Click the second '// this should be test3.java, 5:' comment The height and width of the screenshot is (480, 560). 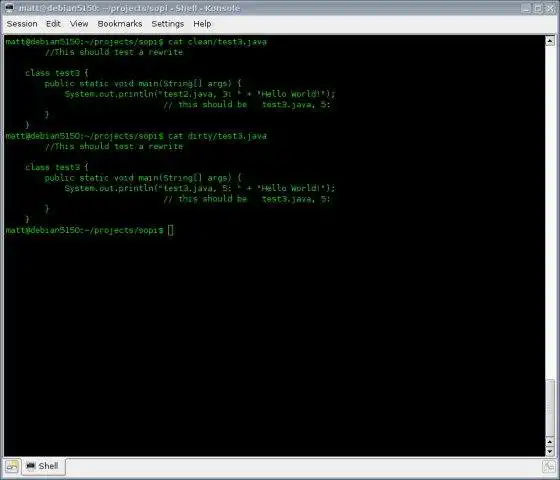[x=247, y=199]
